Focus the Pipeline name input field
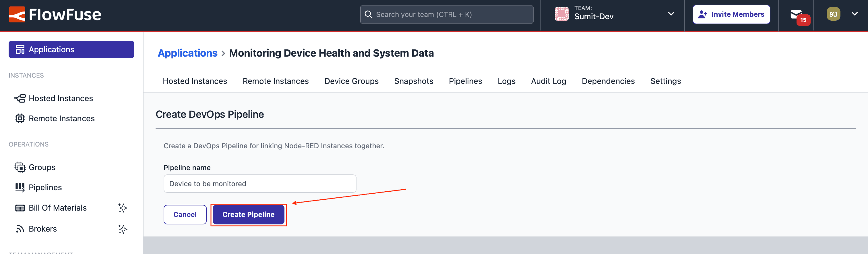This screenshot has height=254, width=868. coord(259,184)
